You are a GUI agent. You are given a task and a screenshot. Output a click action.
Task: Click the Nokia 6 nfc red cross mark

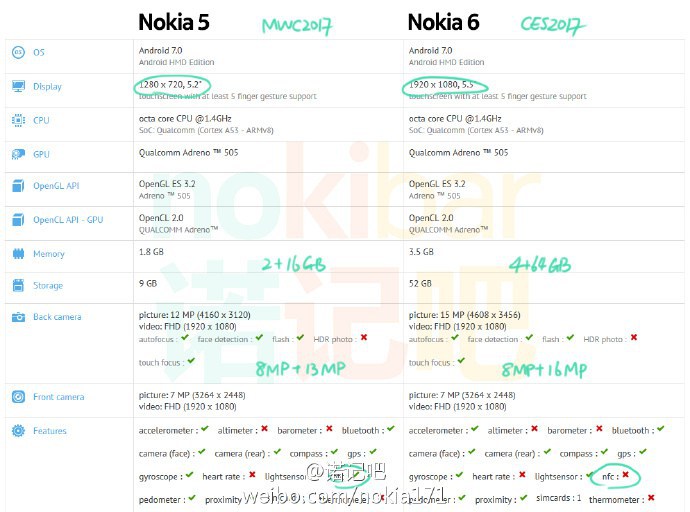pos(625,475)
